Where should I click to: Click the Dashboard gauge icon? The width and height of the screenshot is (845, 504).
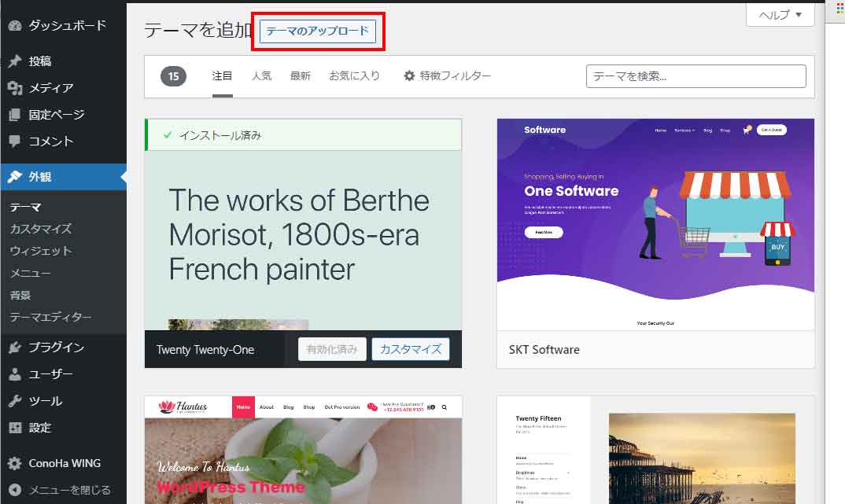[x=15, y=25]
